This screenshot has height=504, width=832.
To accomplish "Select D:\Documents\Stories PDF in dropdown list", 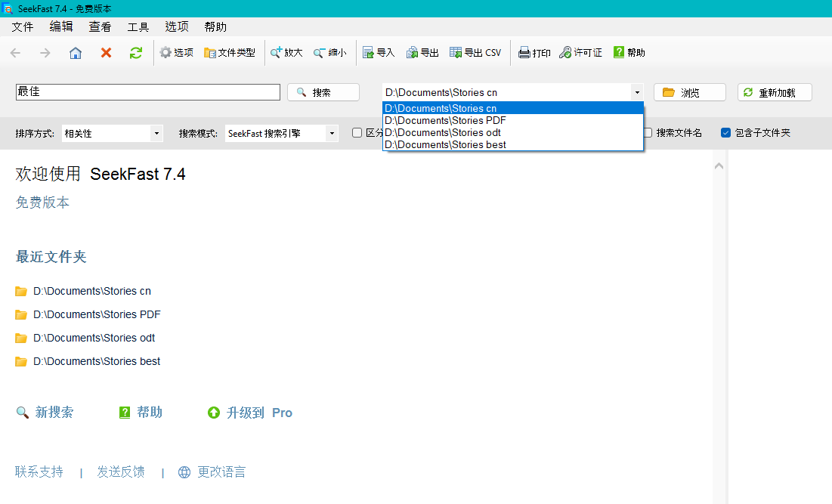I will pyautogui.click(x=512, y=120).
